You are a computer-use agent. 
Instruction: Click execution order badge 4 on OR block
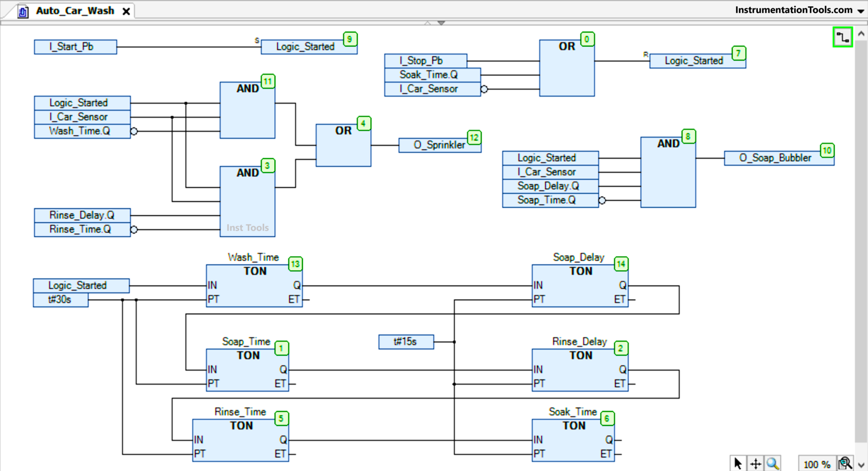coord(364,123)
